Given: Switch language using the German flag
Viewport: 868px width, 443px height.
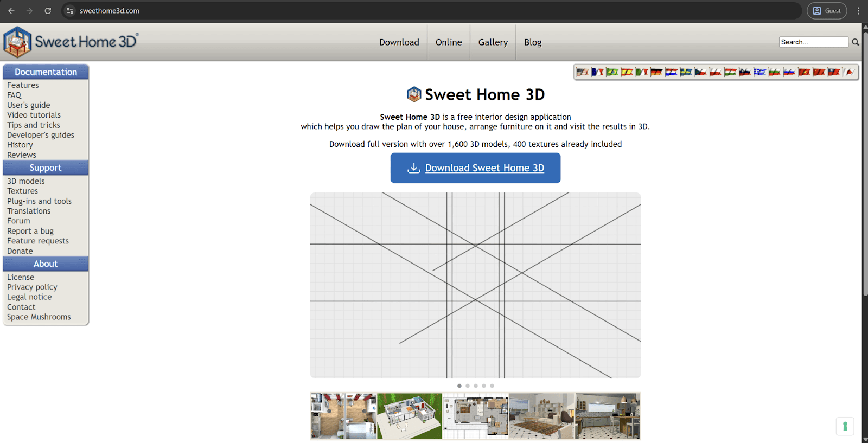Looking at the screenshot, I should click(656, 72).
